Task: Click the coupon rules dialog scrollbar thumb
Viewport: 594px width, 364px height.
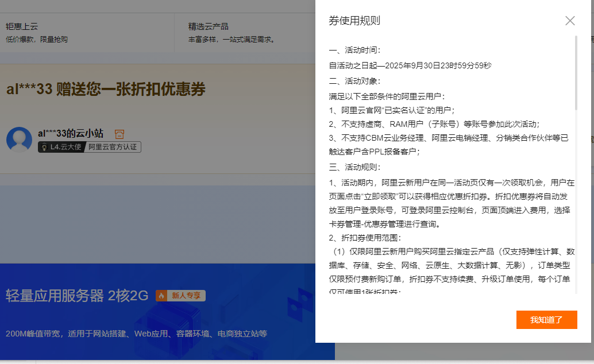Action: click(x=576, y=72)
